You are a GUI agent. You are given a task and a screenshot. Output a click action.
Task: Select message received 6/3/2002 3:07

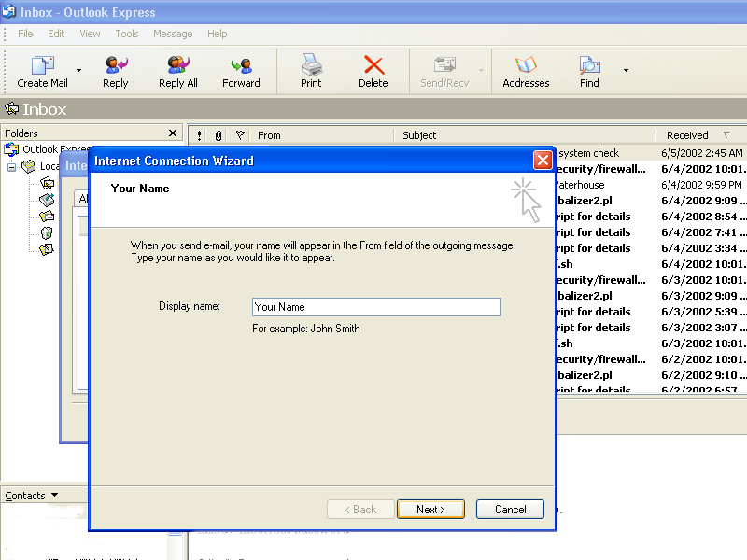point(651,328)
